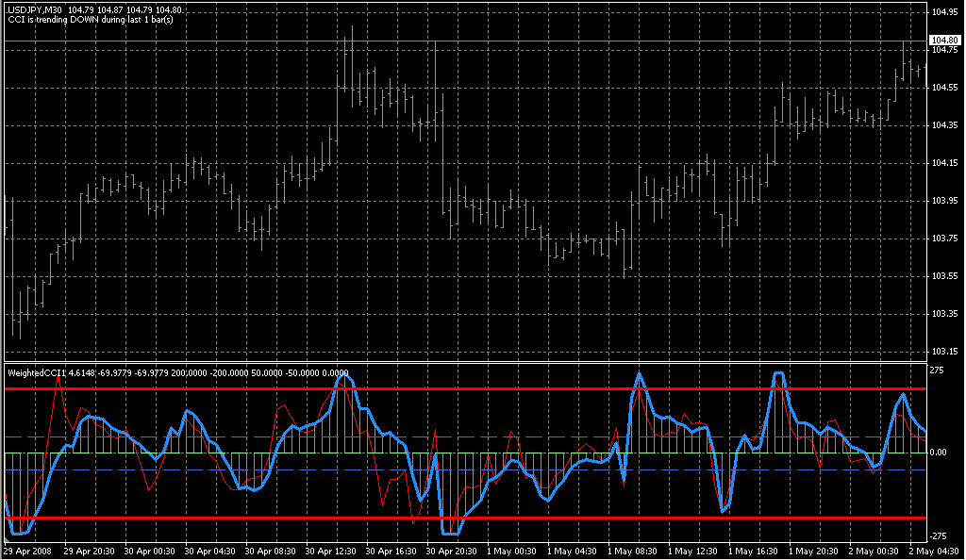Click the -275 indicator scale value
The height and width of the screenshot is (560, 966).
[x=940, y=535]
